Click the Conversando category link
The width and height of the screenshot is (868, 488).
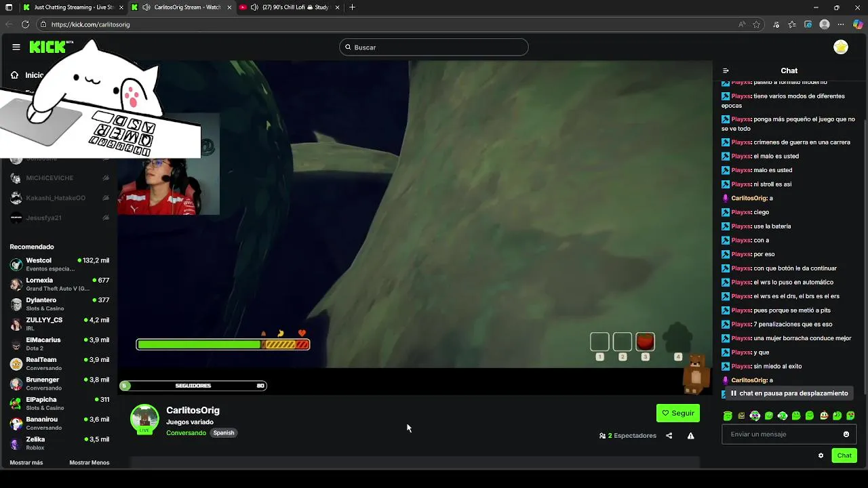[x=186, y=433]
